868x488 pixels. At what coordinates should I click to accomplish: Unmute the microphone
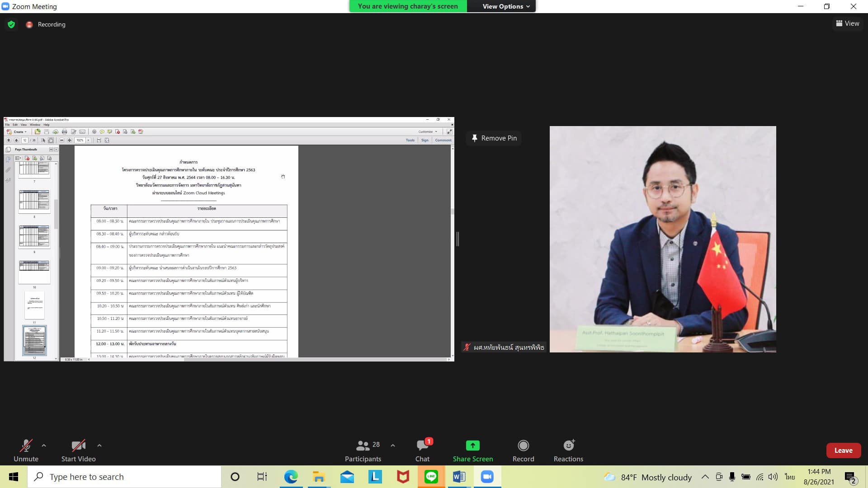tap(26, 446)
